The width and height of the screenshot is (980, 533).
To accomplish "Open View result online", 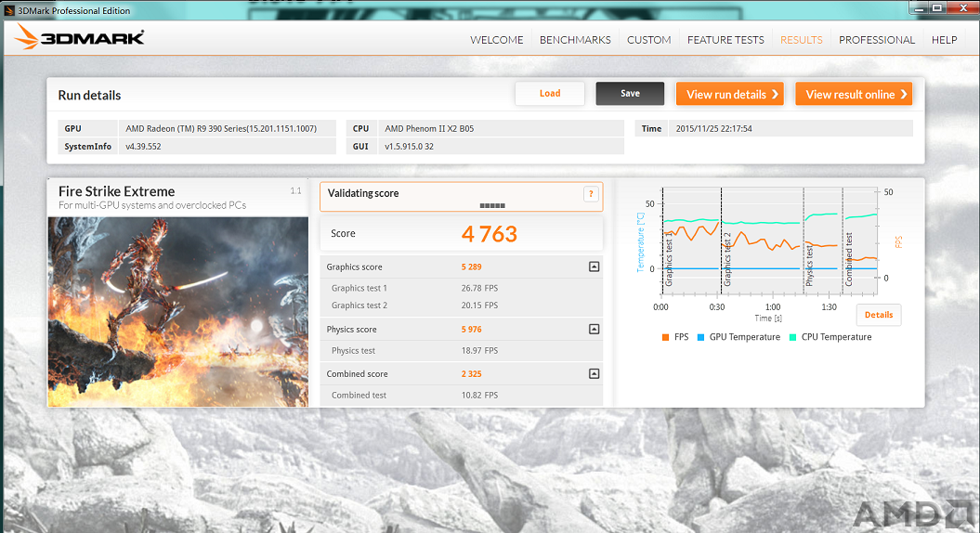I will (854, 94).
